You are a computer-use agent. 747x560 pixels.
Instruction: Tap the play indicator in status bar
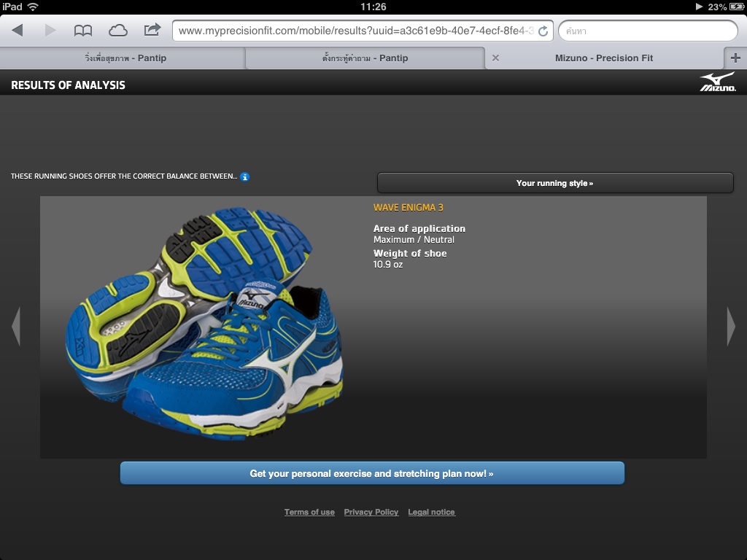700,7
